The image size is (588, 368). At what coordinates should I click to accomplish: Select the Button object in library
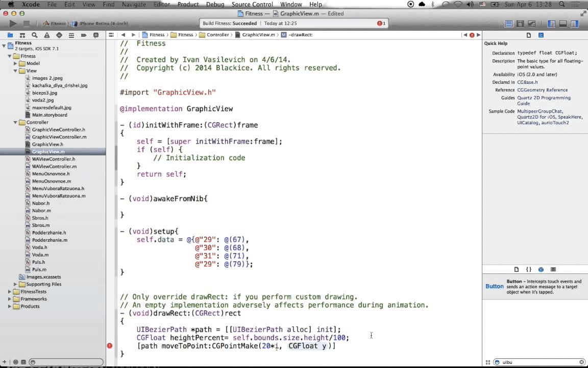click(535, 287)
